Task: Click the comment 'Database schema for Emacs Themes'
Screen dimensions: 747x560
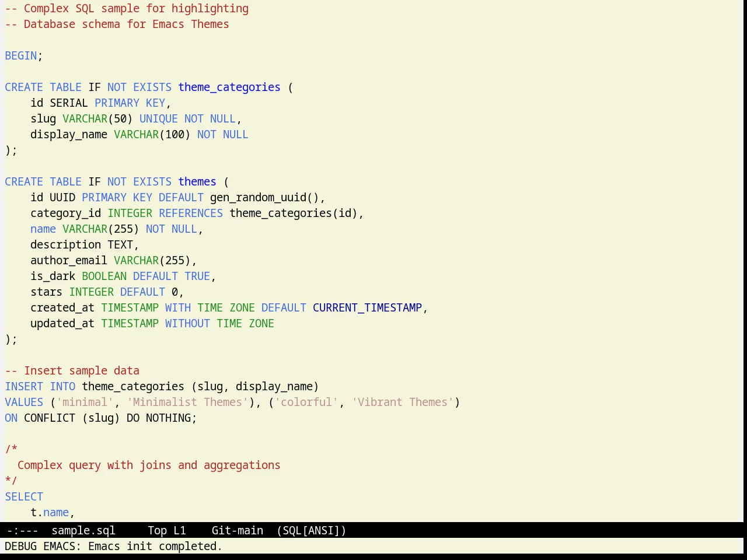Action: 117,24
